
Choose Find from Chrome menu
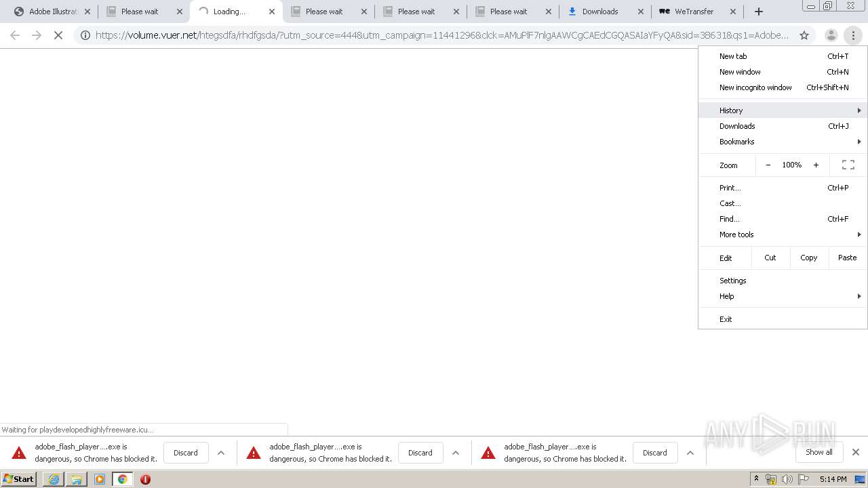(x=783, y=219)
